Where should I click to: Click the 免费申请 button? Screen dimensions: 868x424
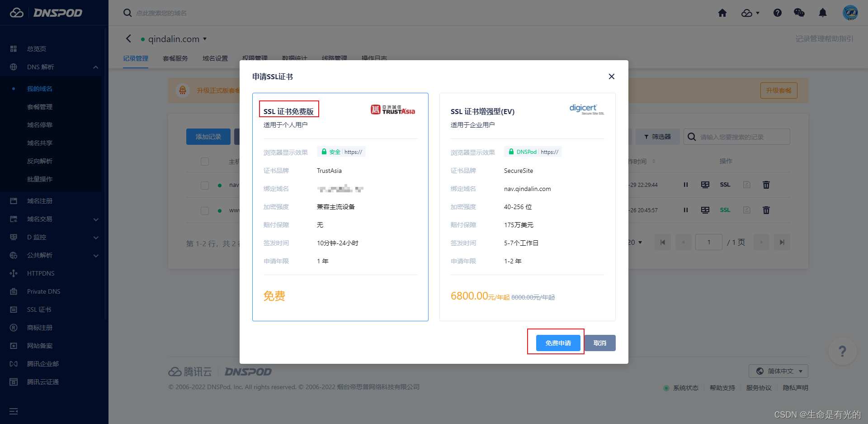[x=558, y=343]
